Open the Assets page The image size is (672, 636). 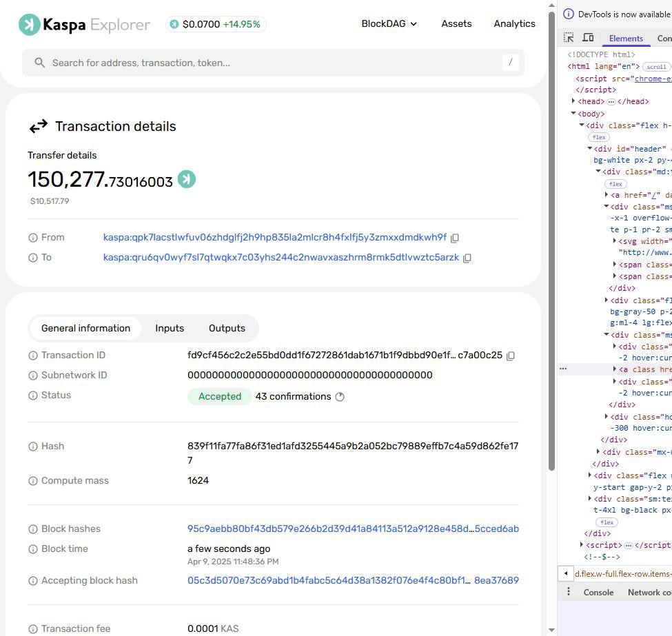(456, 23)
